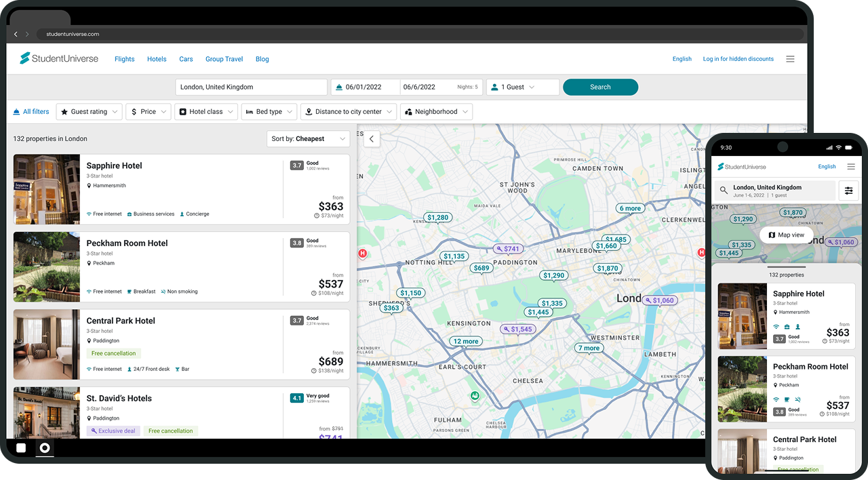Click the green marker near Earl's Court
868x480 pixels.
tap(475, 396)
